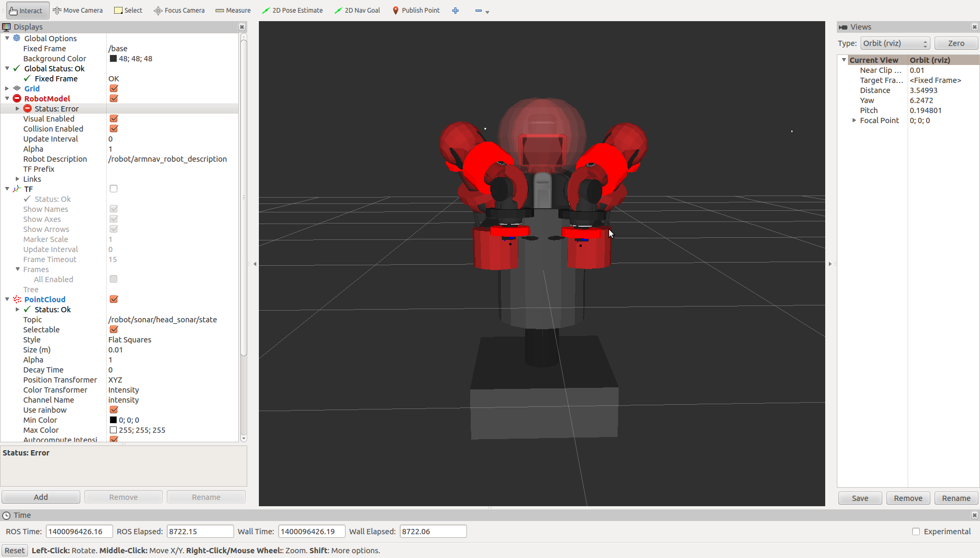980x558 pixels.
Task: Expand the Grid display node
Action: point(7,88)
